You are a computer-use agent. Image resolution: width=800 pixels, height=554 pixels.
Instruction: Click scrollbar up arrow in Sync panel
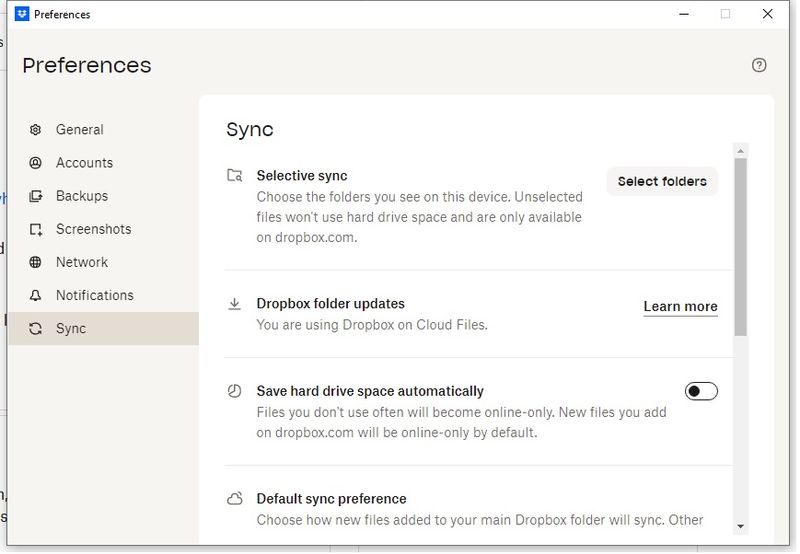740,152
